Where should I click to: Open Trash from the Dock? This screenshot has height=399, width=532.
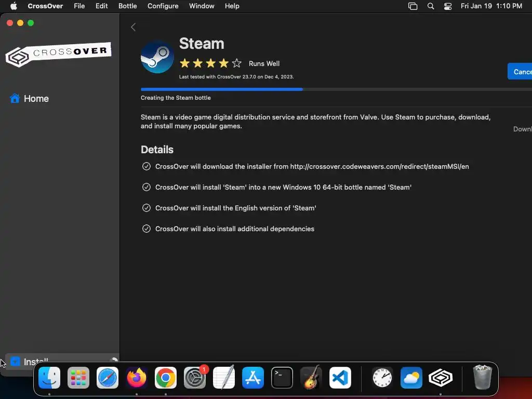click(482, 377)
